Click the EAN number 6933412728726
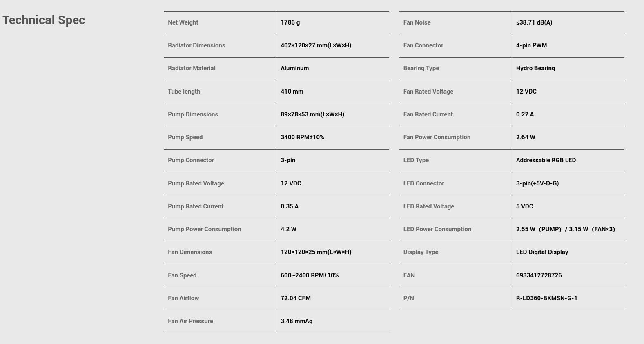The height and width of the screenshot is (344, 644). (539, 275)
